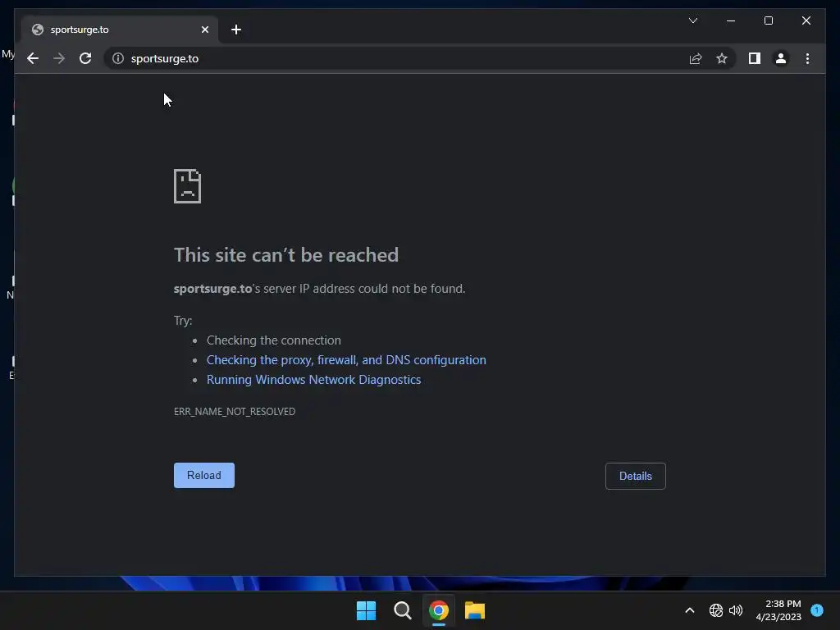Close the sportsurge.to tab
Screen dimensions: 840x630
tap(204, 30)
